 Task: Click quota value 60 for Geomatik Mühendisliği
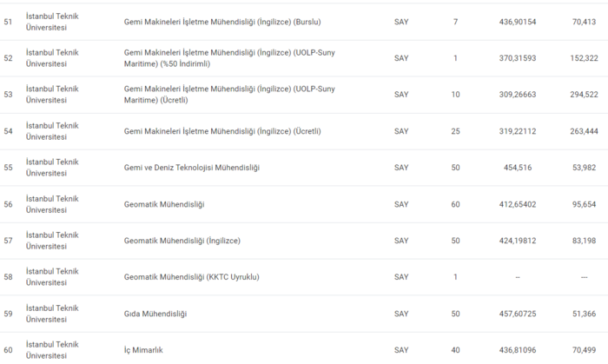coord(455,204)
